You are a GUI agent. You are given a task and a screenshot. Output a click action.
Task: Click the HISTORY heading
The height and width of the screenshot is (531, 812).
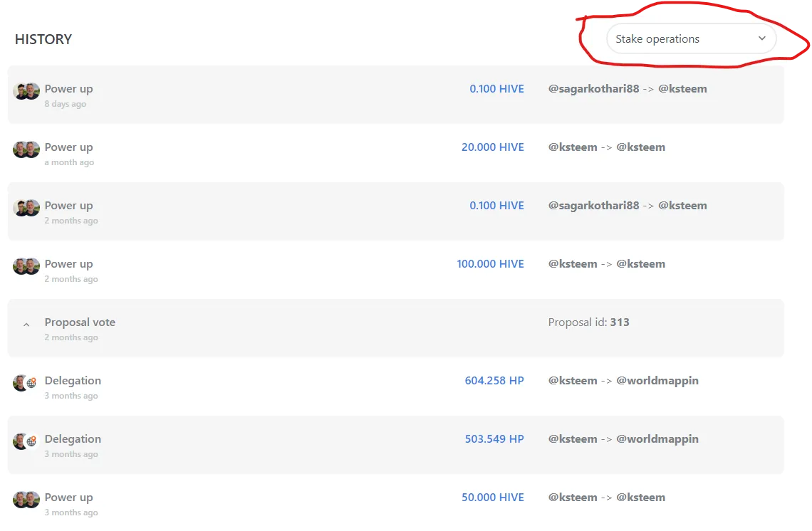click(x=43, y=39)
